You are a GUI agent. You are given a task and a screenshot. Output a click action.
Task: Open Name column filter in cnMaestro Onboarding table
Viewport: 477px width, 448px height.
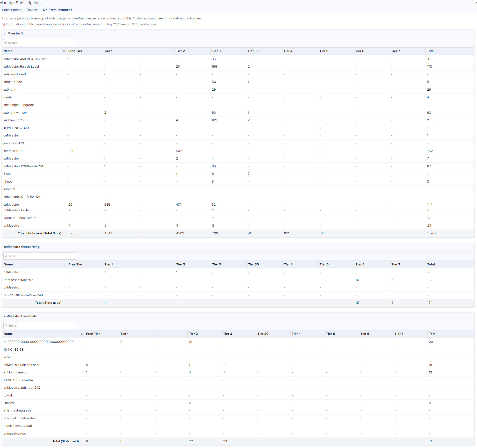click(x=64, y=265)
